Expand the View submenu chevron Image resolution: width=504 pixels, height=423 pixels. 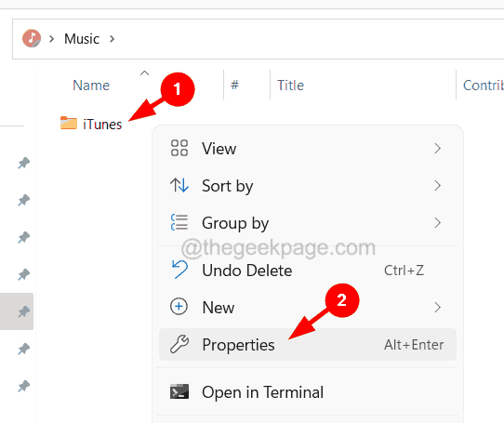(x=437, y=149)
